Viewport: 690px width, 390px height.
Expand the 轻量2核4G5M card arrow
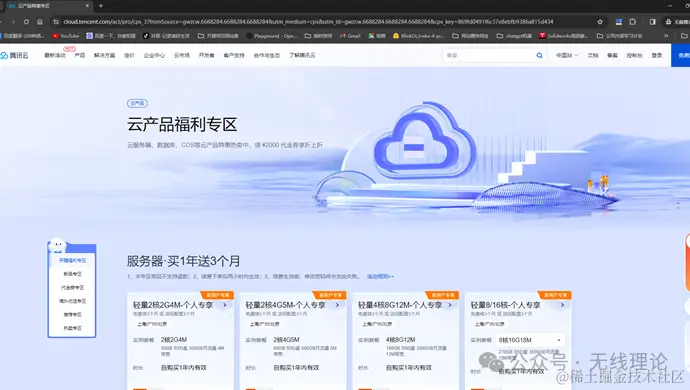coord(338,305)
